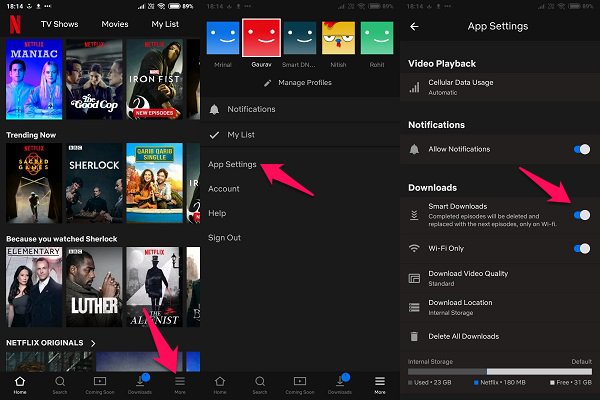Click Allow Notifications bell icon

click(414, 149)
